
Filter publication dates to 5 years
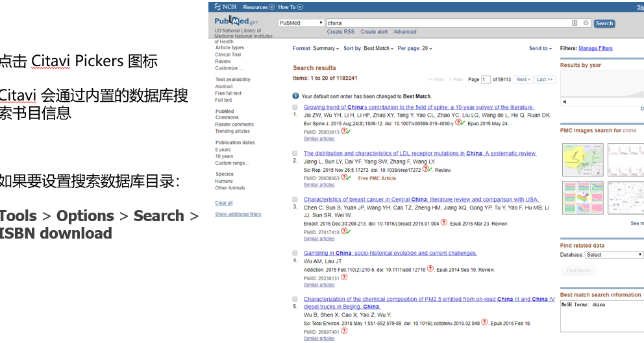tap(223, 150)
